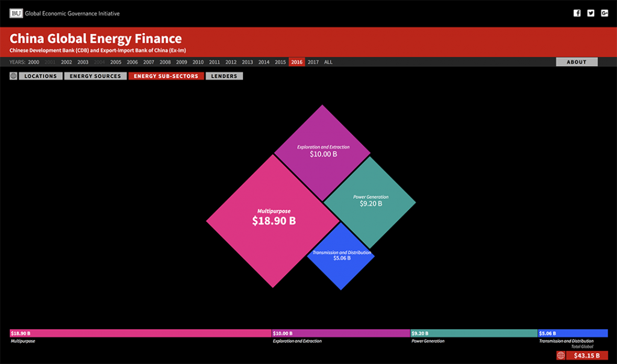Select year 2000

[x=34, y=62]
